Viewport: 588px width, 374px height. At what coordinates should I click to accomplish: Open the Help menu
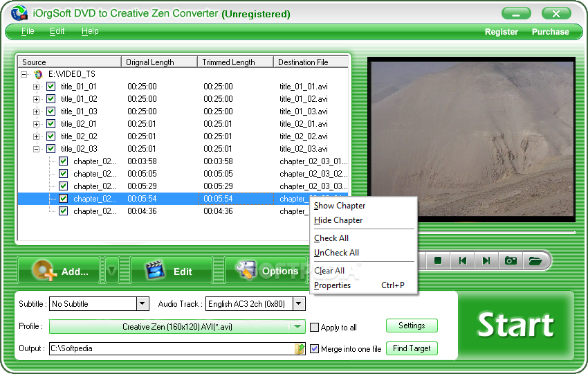[x=90, y=31]
